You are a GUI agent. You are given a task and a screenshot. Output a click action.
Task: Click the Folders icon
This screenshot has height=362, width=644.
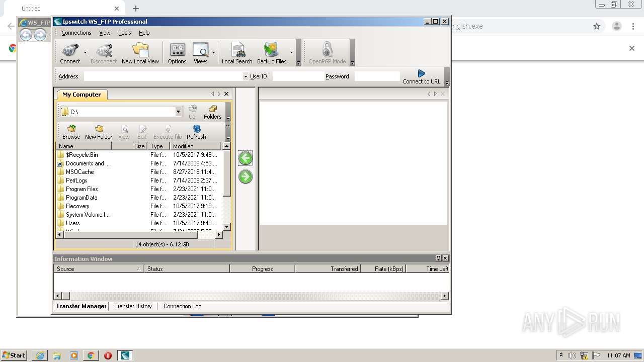tap(213, 112)
